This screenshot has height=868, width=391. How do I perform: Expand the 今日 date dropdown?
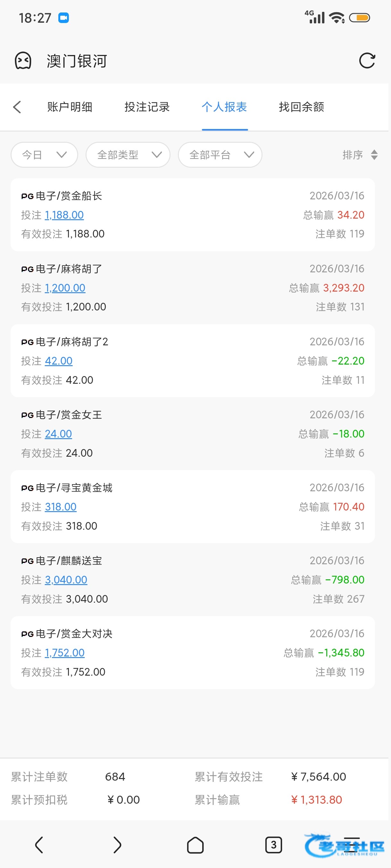click(x=44, y=155)
